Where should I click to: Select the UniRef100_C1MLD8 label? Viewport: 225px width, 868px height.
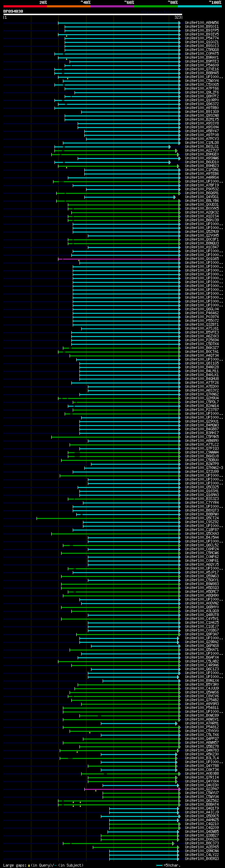202,143
